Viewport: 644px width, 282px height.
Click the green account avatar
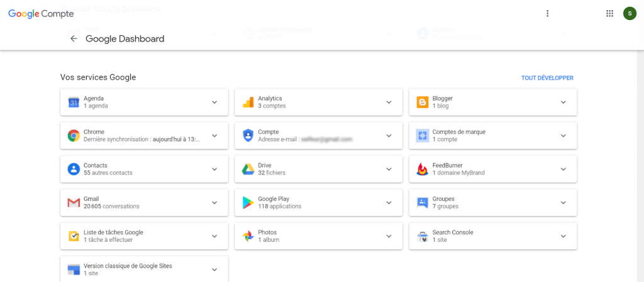click(629, 13)
